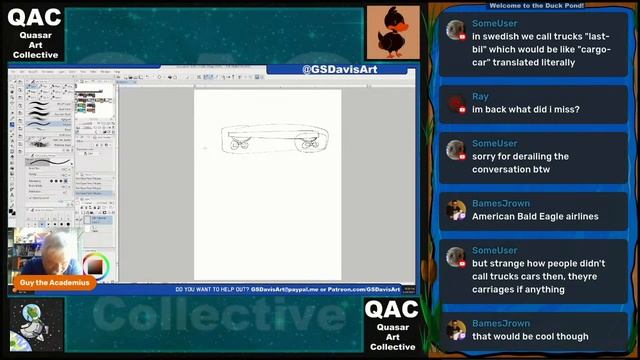Select the largest visible brush size preset

[68, 224]
